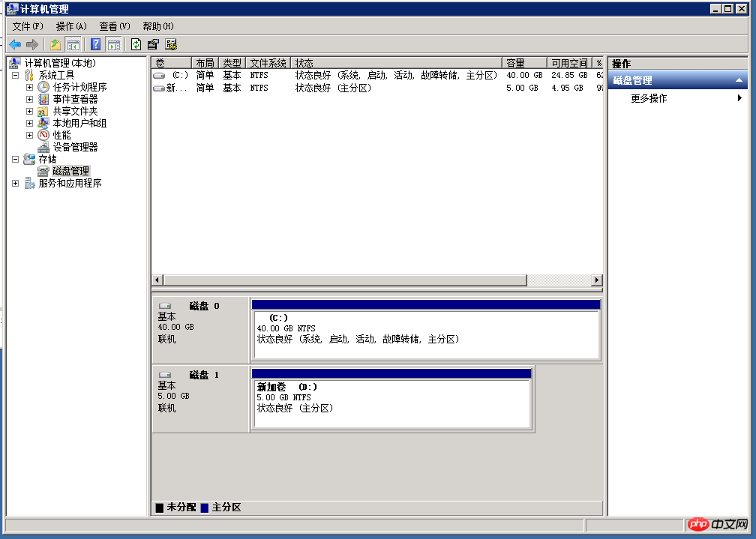The width and height of the screenshot is (756, 539).
Task: Open the 操作(A) menu
Action: click(71, 26)
